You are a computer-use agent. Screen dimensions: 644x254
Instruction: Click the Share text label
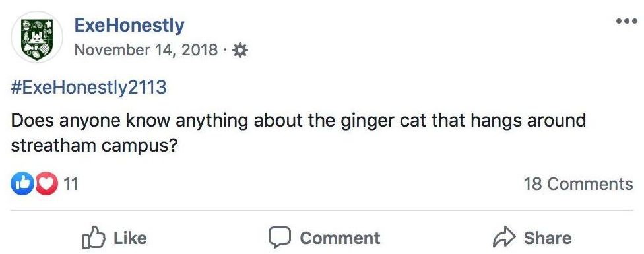tap(548, 238)
